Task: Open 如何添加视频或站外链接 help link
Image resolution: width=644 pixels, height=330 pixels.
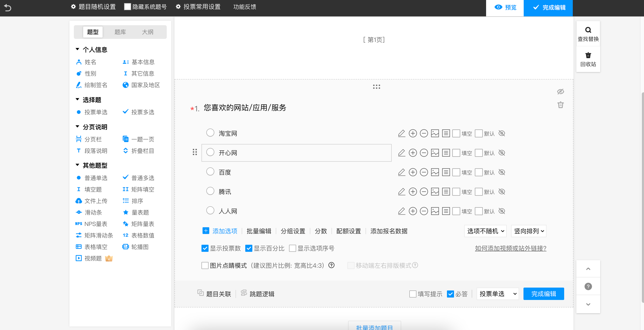Action: point(510,248)
